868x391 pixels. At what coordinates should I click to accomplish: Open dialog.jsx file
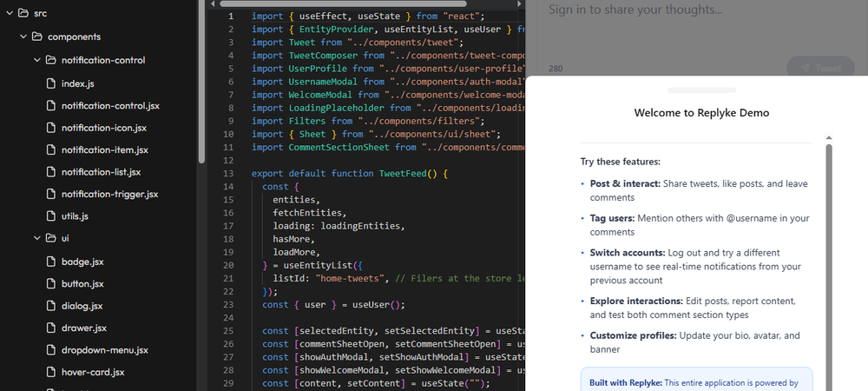pos(82,306)
